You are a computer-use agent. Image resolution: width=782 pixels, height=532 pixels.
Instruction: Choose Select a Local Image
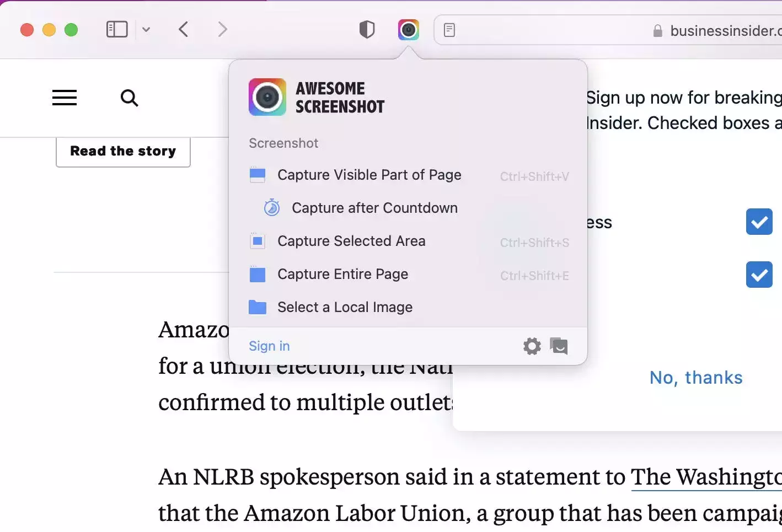pyautogui.click(x=409, y=307)
